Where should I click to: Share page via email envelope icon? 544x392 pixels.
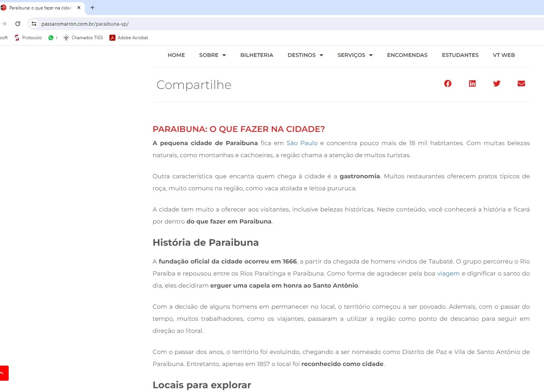pyautogui.click(x=521, y=84)
